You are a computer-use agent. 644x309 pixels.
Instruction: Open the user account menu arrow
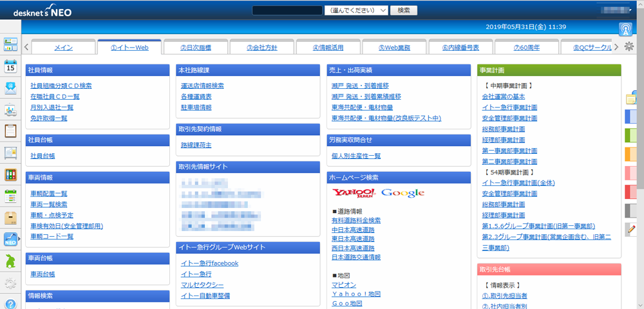[x=630, y=10]
